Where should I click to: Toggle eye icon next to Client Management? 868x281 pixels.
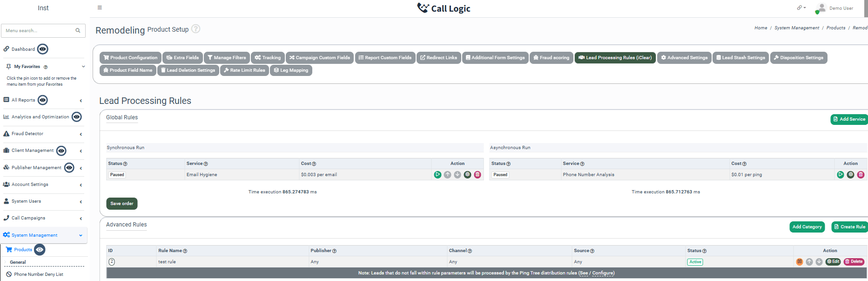tap(61, 151)
